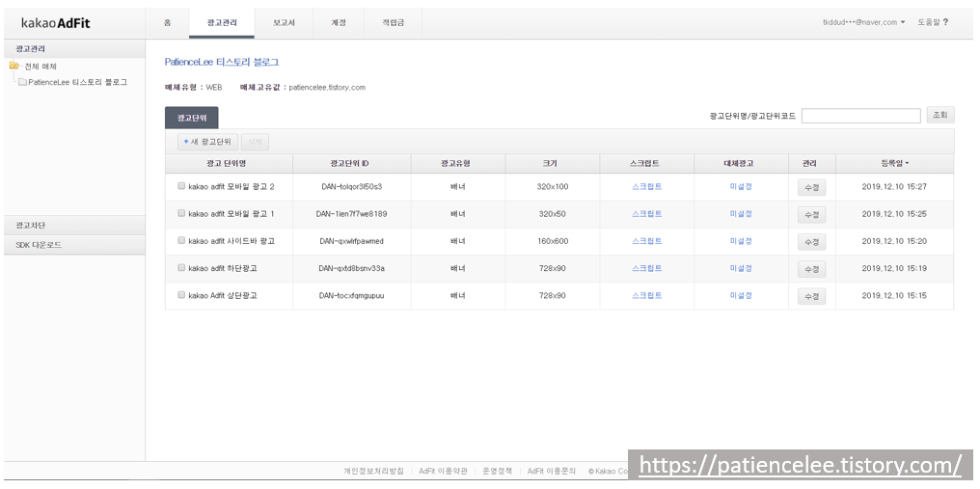
Task: Open the 전체 매체 folder icon
Action: [14, 66]
